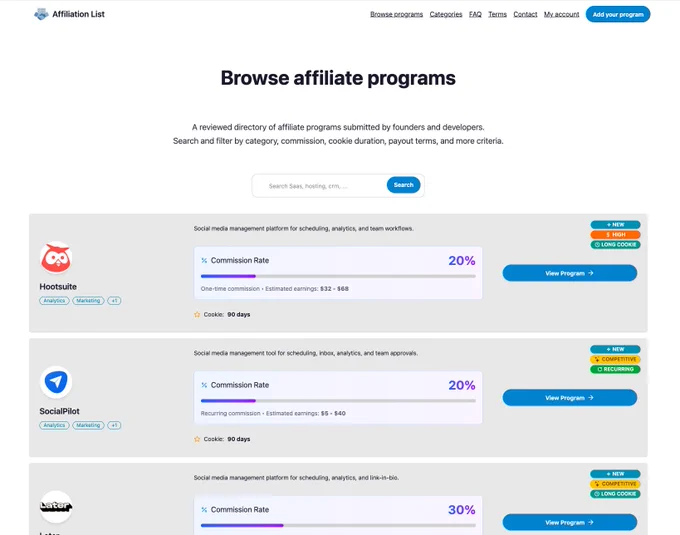Open the SocialPilot paper plane logo
This screenshot has width=680, height=535.
[x=56, y=382]
